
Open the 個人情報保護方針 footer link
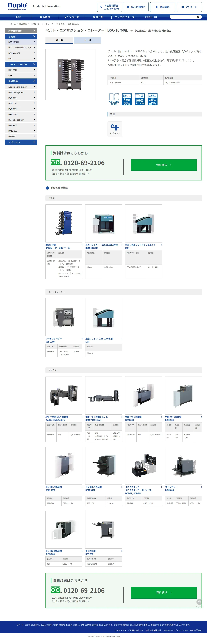tap(153, 630)
